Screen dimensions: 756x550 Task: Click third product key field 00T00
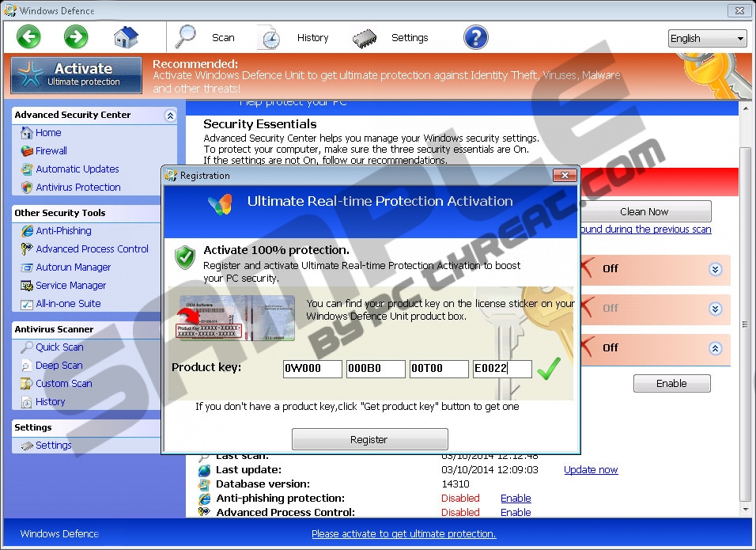click(x=439, y=369)
